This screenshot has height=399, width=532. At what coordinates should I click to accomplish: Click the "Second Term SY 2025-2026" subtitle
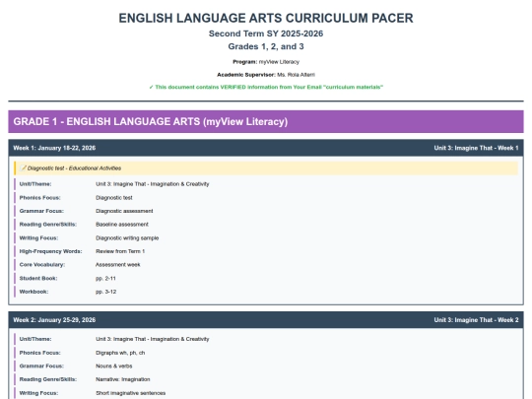(266, 33)
